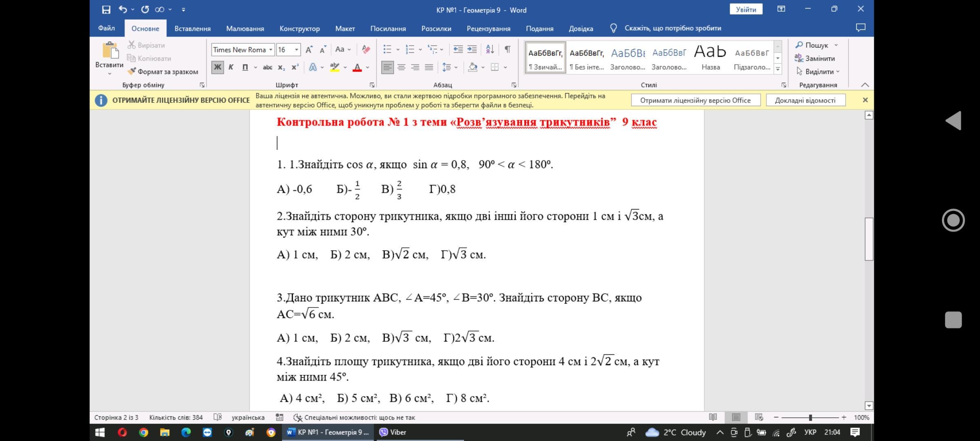Apply strikethrough formatting
The height and width of the screenshot is (441, 980).
(x=267, y=67)
